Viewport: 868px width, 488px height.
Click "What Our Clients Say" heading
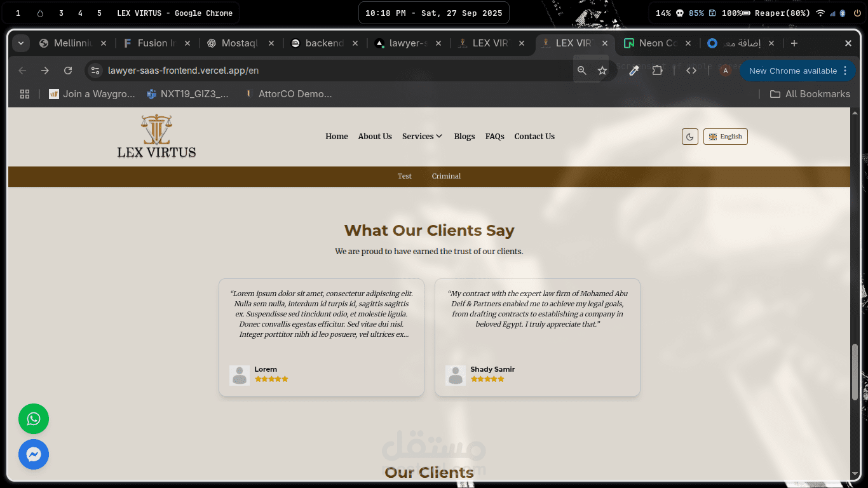point(429,230)
